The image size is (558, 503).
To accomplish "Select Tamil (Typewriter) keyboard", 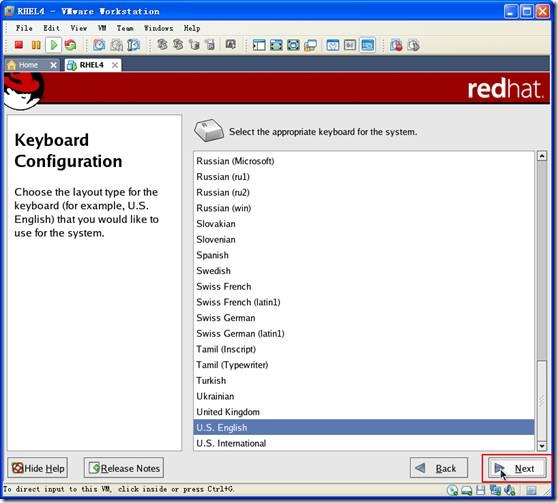I will coord(364,365).
